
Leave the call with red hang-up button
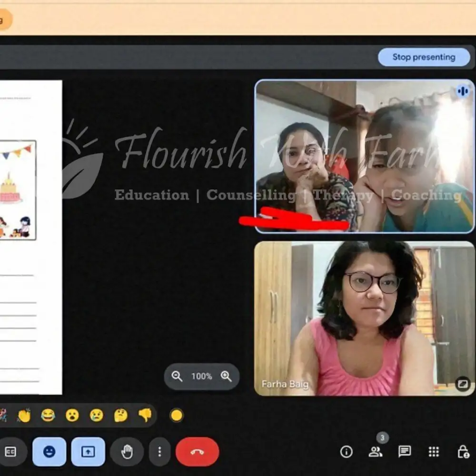tap(197, 452)
